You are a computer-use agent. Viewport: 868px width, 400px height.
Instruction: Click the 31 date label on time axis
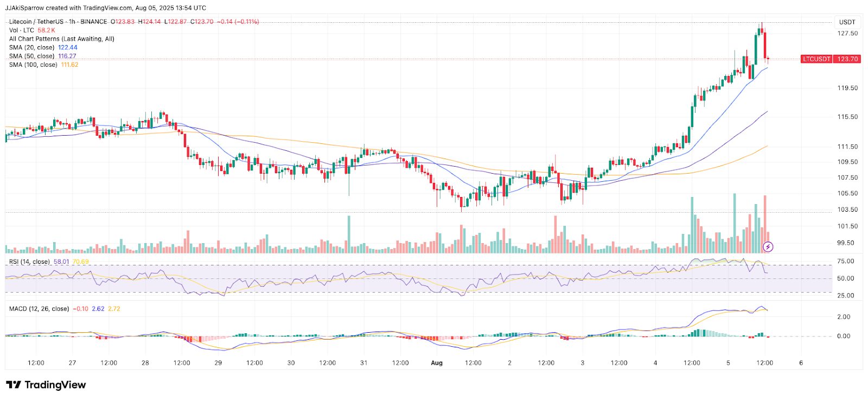(364, 363)
